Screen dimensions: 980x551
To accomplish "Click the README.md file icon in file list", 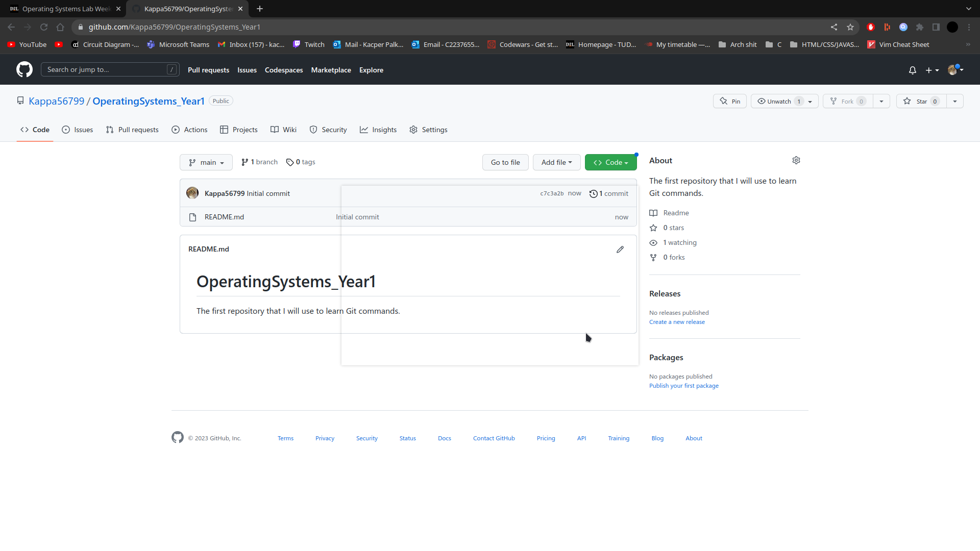I will [x=192, y=217].
